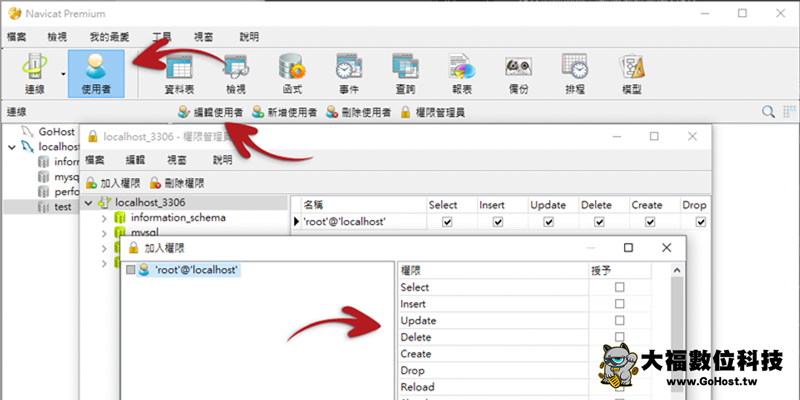800x400 pixels.
Task: Click the 新增使用者 add user button
Action: 285,113
